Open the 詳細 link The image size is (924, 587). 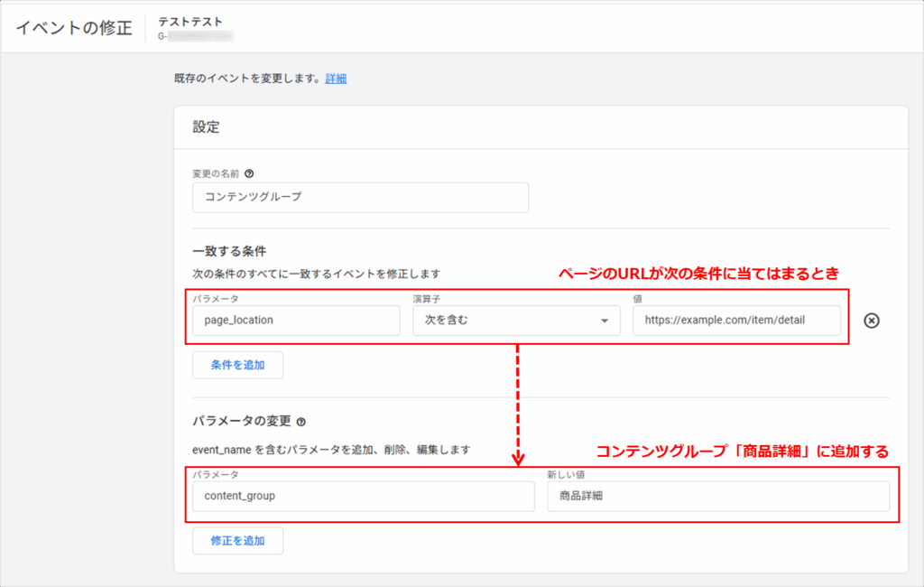336,79
